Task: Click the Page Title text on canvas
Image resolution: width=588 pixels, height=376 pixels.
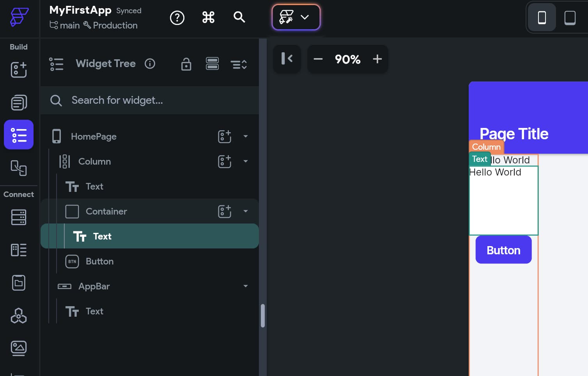Action: pyautogui.click(x=514, y=134)
